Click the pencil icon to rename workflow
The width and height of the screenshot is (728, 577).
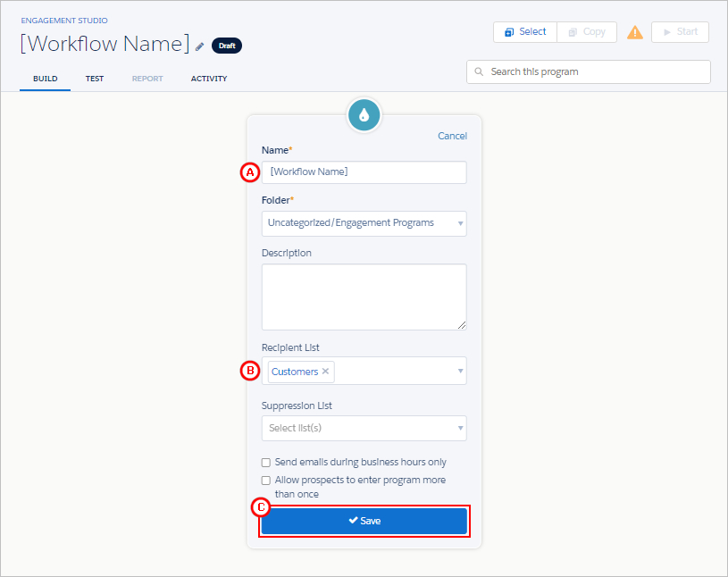(200, 46)
